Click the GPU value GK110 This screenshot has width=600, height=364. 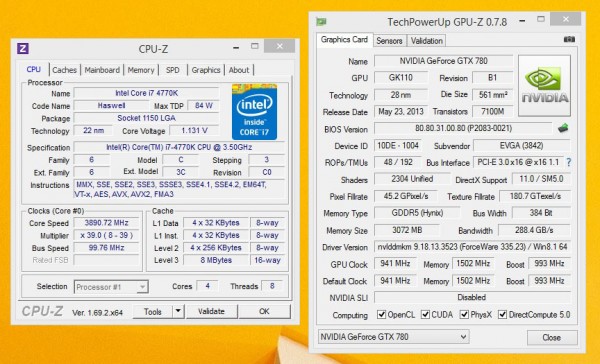401,78
